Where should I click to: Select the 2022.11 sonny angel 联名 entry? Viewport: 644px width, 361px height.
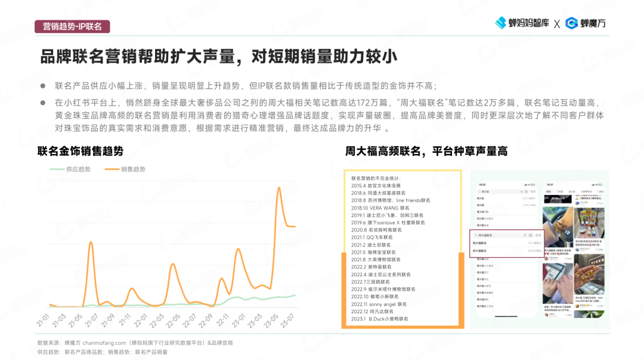pos(379,304)
